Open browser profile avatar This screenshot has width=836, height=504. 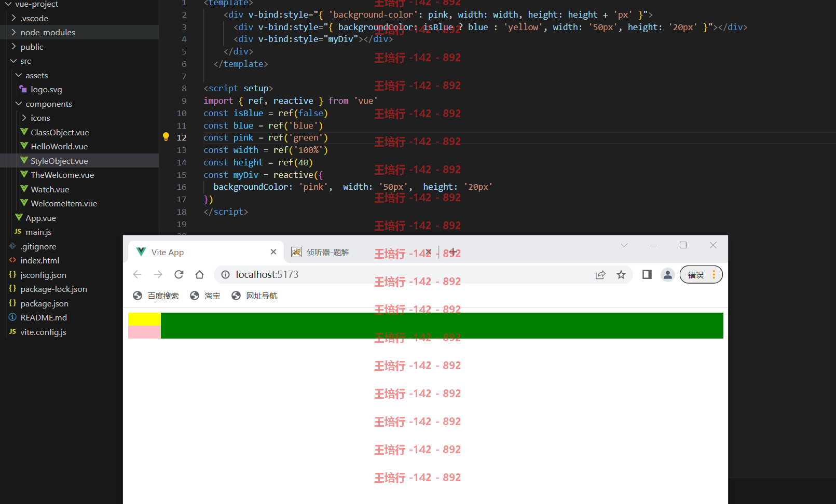tap(668, 274)
